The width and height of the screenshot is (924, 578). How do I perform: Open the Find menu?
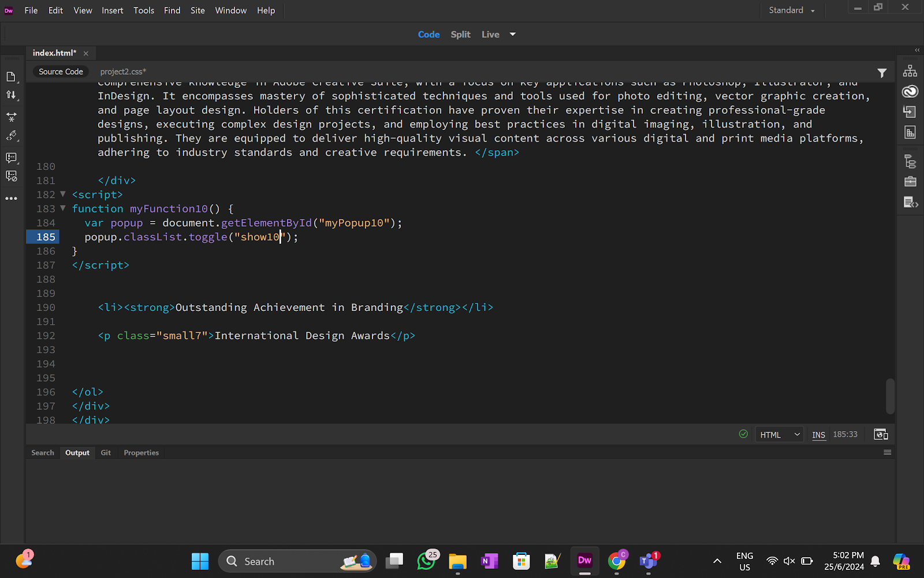(172, 10)
